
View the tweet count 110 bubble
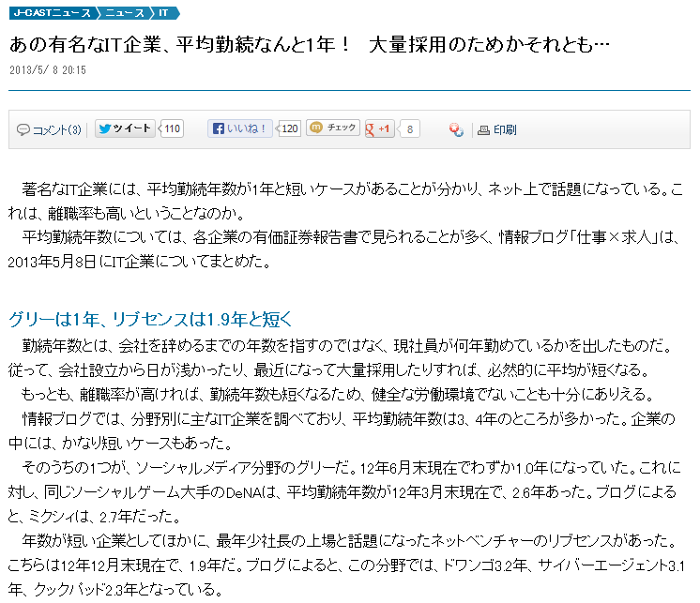pos(172,128)
